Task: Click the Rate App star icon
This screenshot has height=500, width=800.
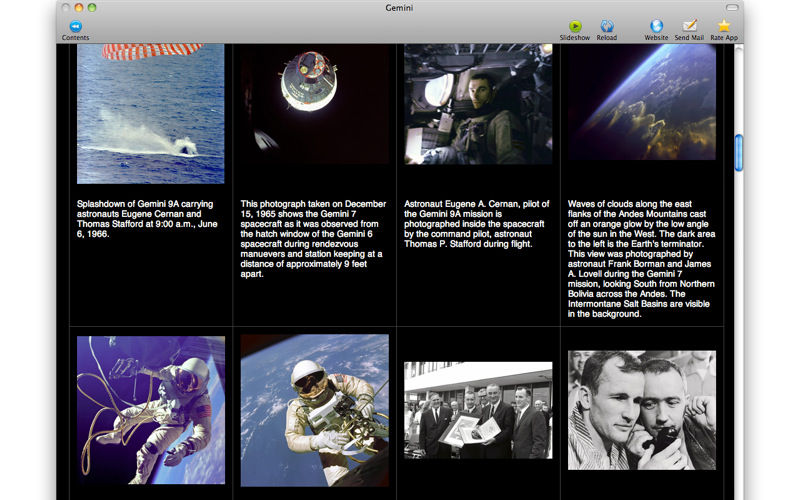Action: (724, 26)
